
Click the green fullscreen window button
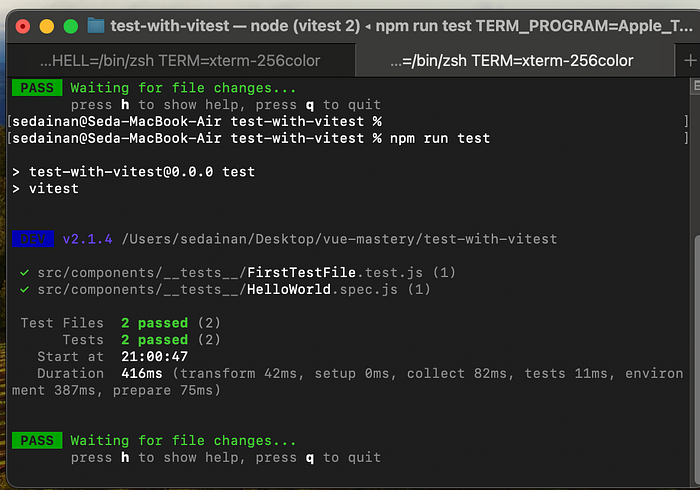click(x=71, y=26)
